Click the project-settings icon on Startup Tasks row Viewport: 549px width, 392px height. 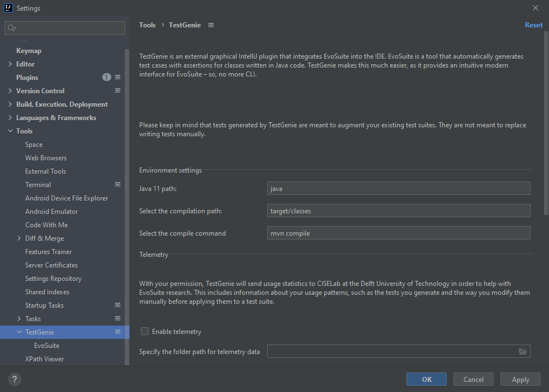point(117,305)
